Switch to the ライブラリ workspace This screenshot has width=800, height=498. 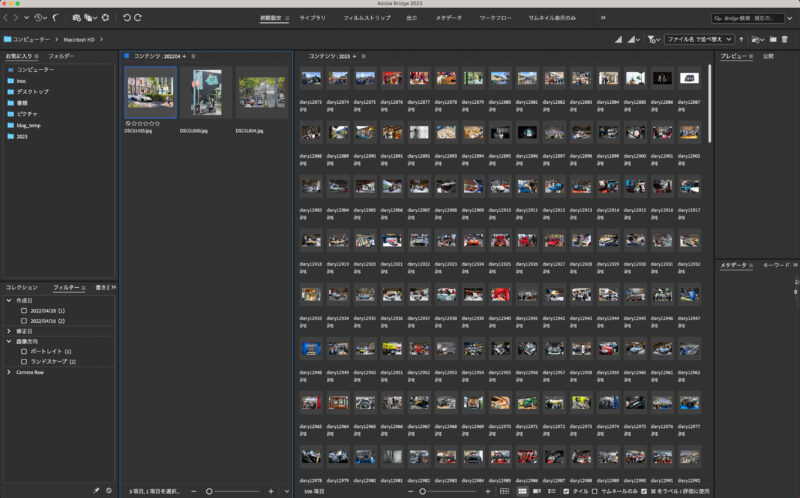point(312,18)
